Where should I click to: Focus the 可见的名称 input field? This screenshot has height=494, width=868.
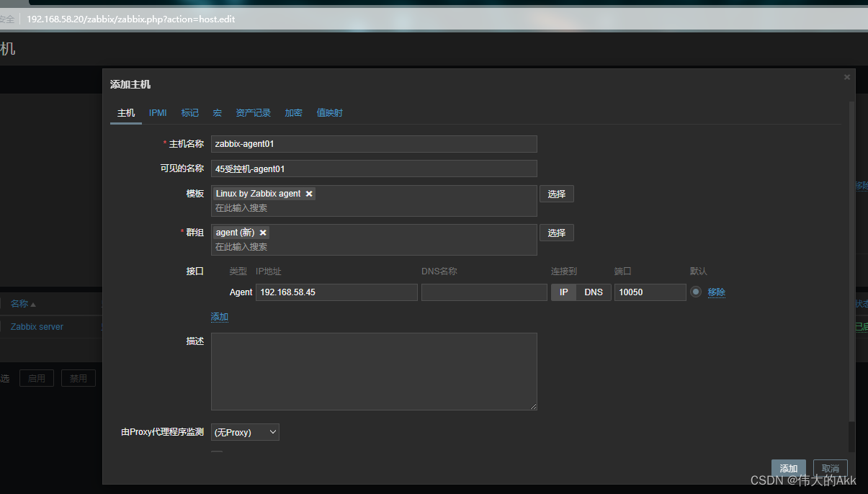click(374, 169)
